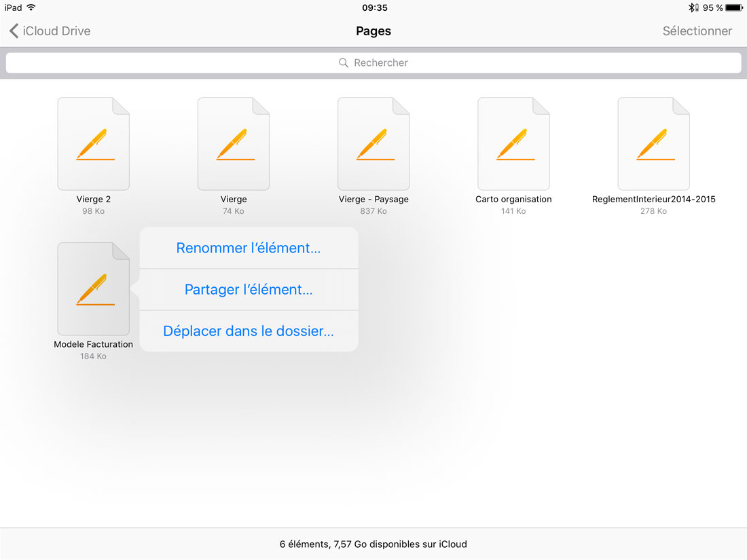Click the '98 Ko' file size
Viewport: 747px width, 560px height.
[x=94, y=211]
